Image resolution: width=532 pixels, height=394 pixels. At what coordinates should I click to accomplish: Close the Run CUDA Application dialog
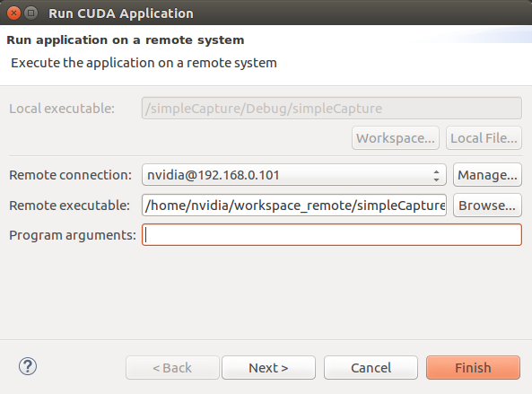coord(14,13)
